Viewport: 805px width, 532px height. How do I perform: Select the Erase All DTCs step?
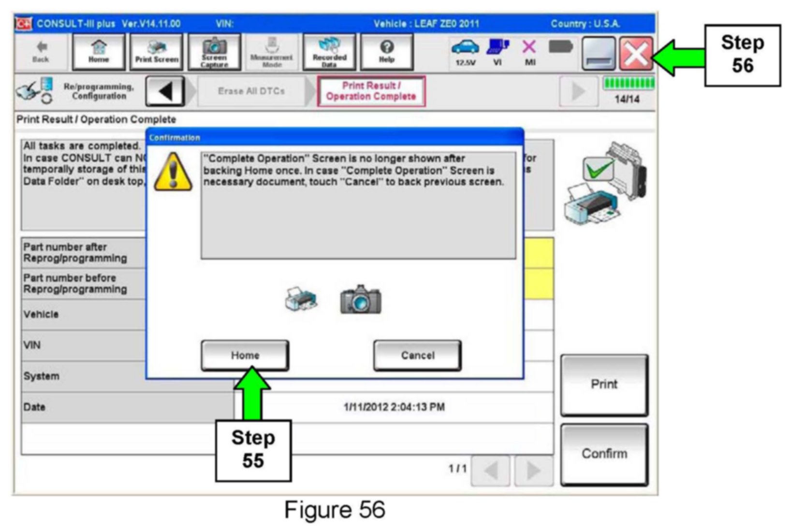click(251, 91)
